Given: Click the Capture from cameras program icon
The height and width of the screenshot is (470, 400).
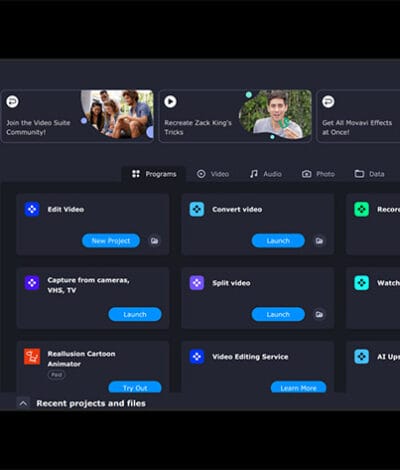Looking at the screenshot, I should point(32,283).
